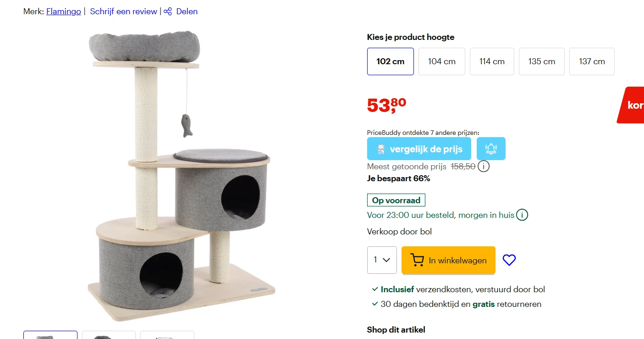Viewport: 644px width, 339px height.
Task: Select the third thumbnail below product image
Action: (x=167, y=335)
